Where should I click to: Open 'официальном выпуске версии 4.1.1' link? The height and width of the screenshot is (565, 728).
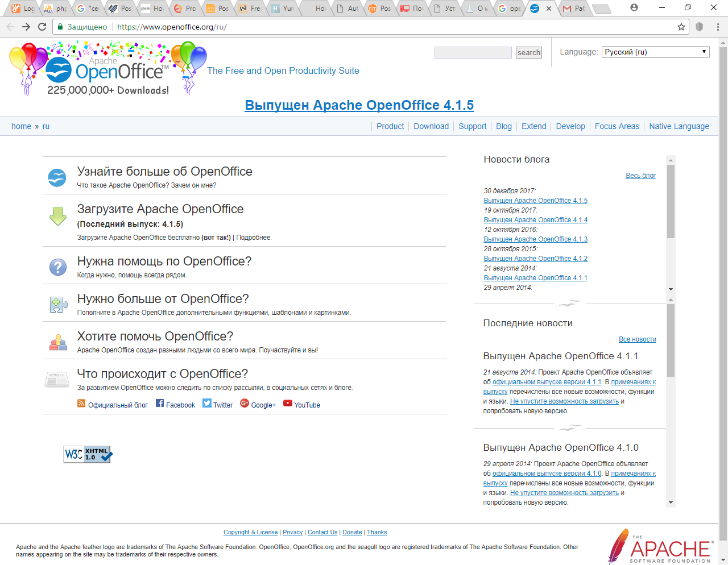547,382
